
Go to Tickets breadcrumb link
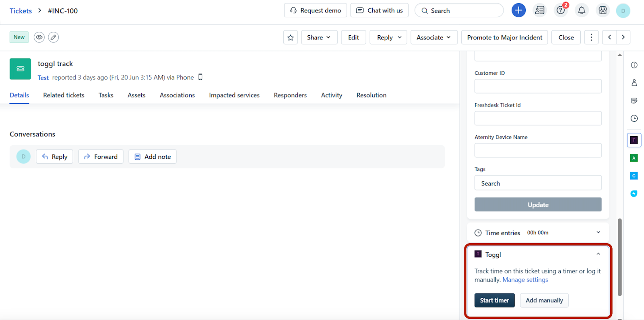click(21, 11)
